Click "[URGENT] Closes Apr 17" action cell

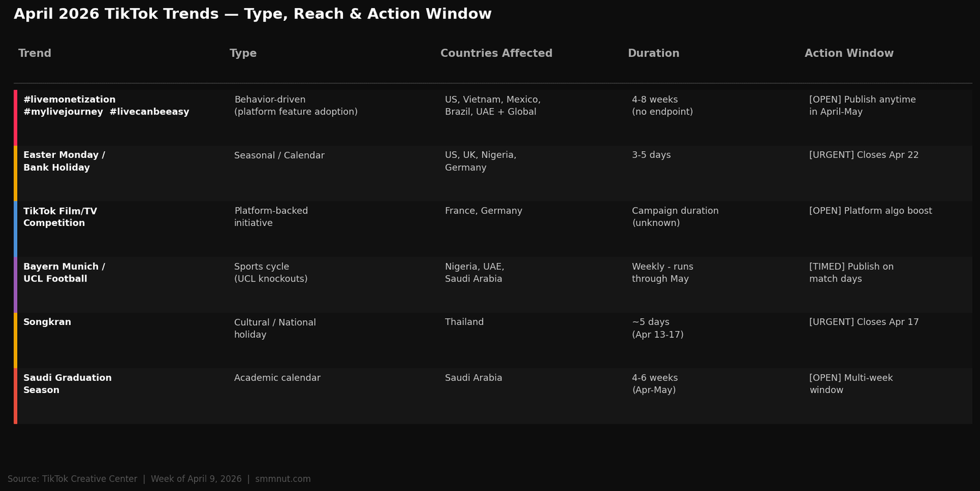[863, 322]
